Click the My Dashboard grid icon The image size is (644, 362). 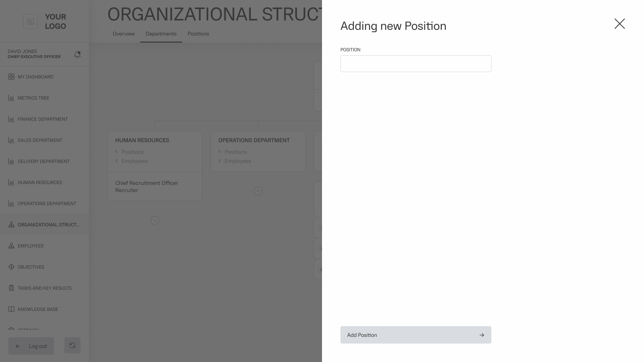pos(11,77)
